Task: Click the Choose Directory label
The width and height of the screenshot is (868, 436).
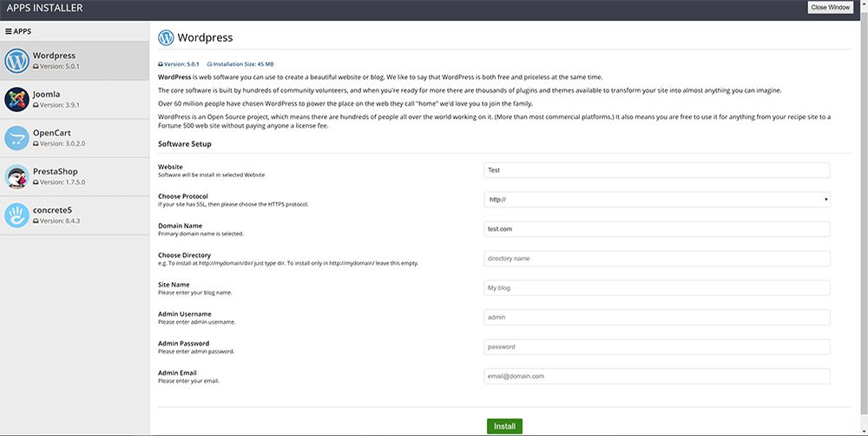Action: coord(184,255)
